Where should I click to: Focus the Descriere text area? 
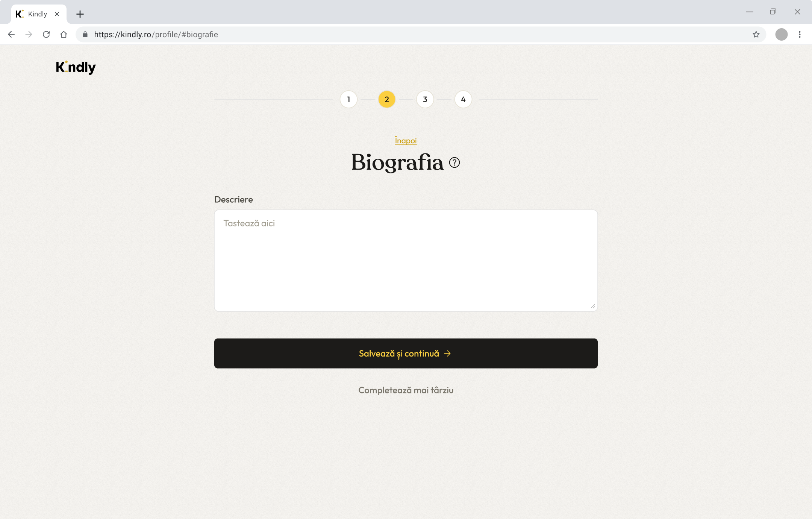[406, 260]
